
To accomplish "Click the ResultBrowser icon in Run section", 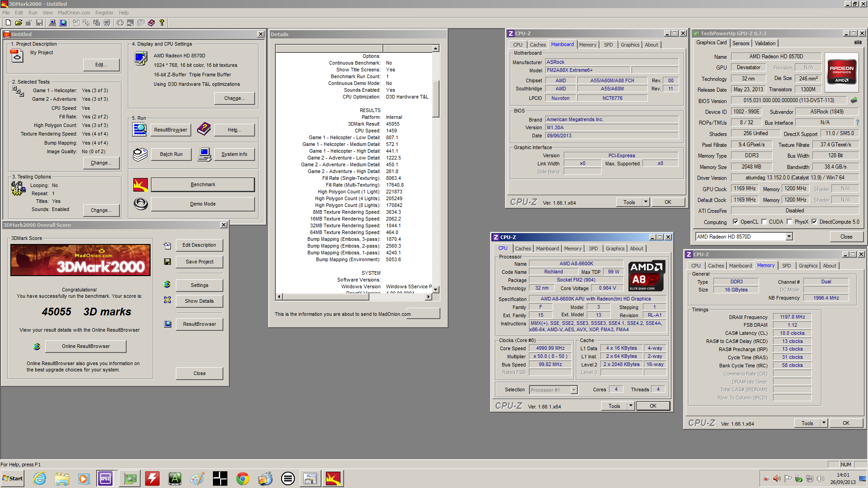I will click(x=139, y=129).
